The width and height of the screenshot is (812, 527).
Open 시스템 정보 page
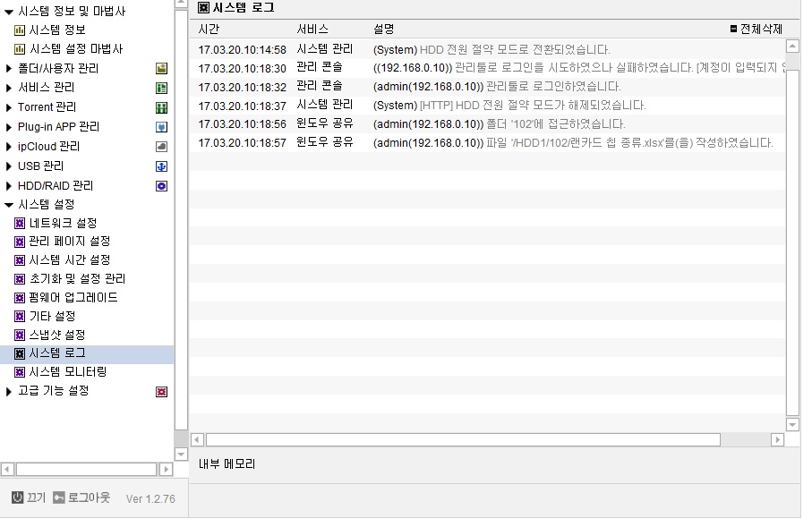pos(57,30)
